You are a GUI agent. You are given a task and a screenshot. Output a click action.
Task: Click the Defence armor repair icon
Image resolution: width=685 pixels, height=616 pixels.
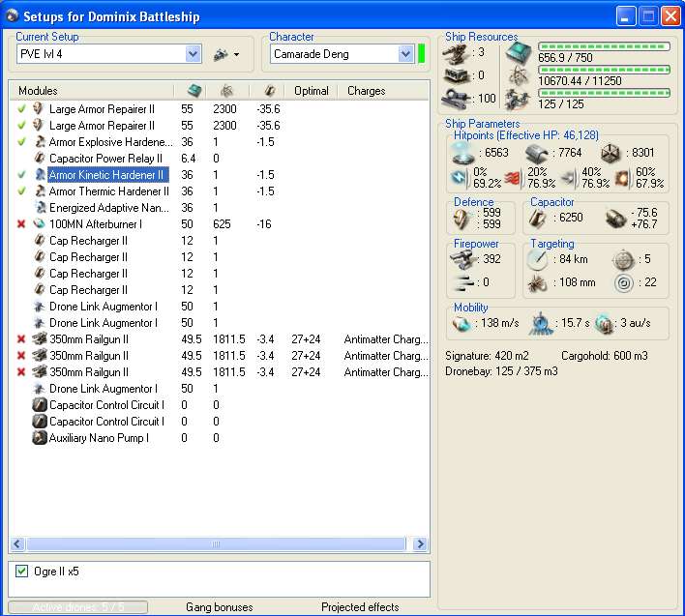point(462,219)
